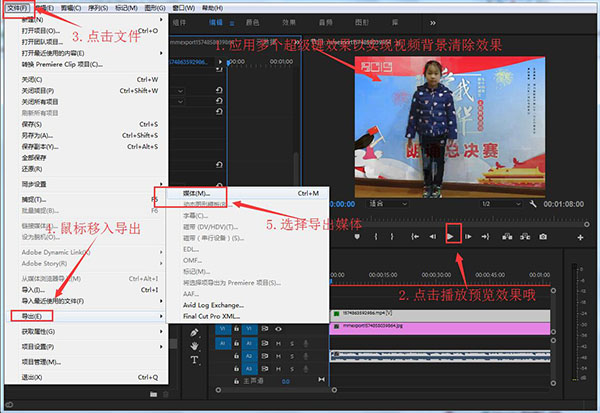Mute audio track A1
Image resolution: width=600 pixels, height=413 pixels.
[x=278, y=344]
